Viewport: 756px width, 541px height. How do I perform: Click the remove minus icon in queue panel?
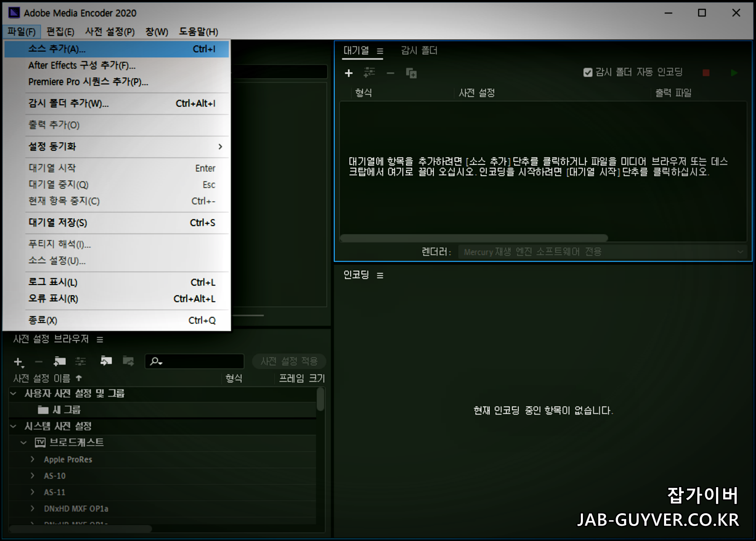(391, 73)
